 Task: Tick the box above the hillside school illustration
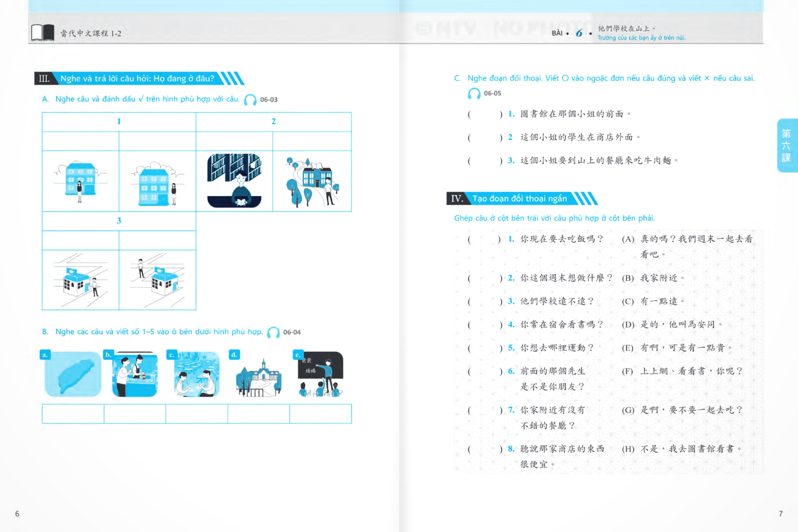click(312, 141)
